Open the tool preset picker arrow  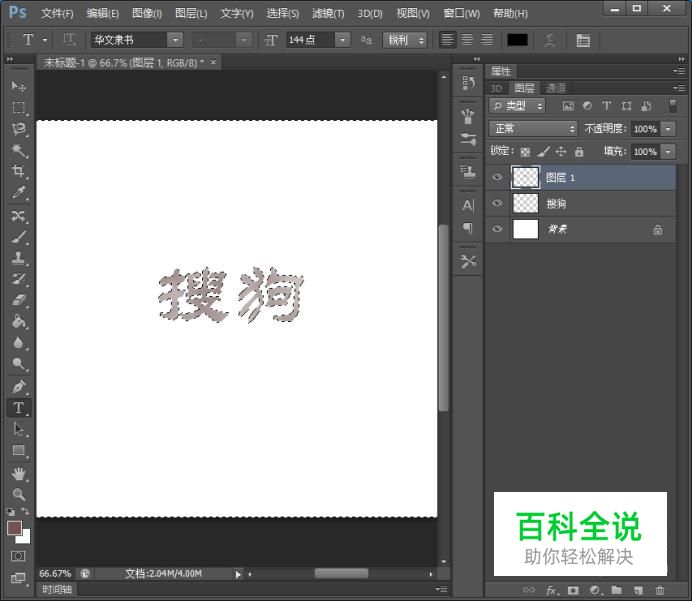click(45, 40)
